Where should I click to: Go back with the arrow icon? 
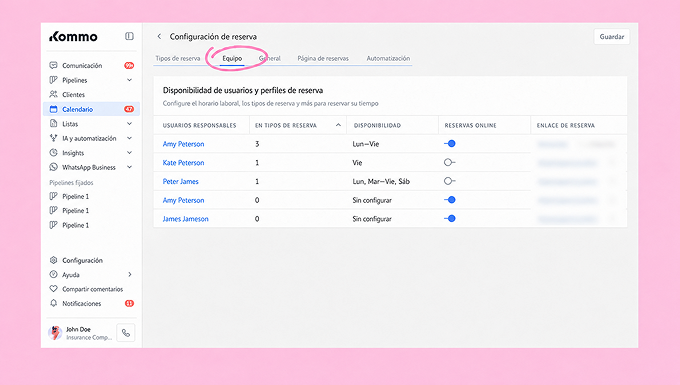pyautogui.click(x=159, y=36)
